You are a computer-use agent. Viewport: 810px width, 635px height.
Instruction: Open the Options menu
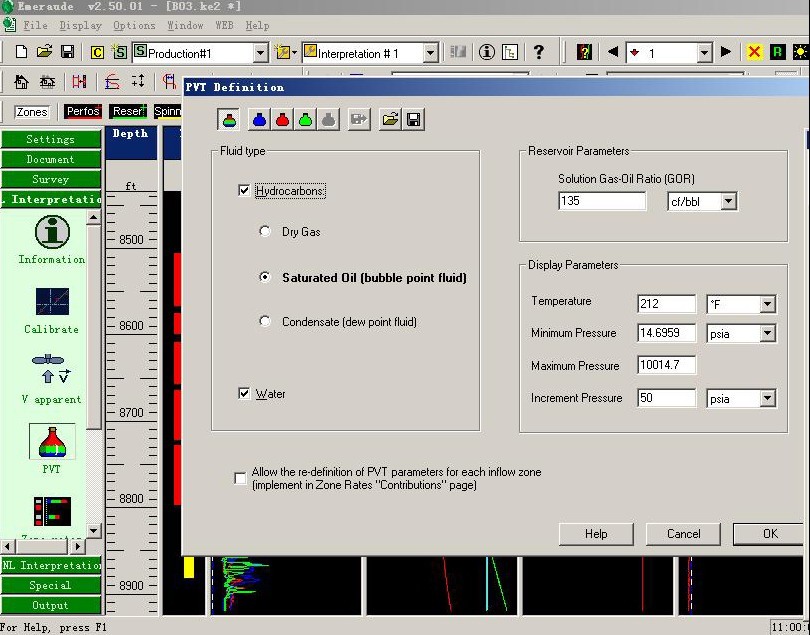pyautogui.click(x=134, y=25)
